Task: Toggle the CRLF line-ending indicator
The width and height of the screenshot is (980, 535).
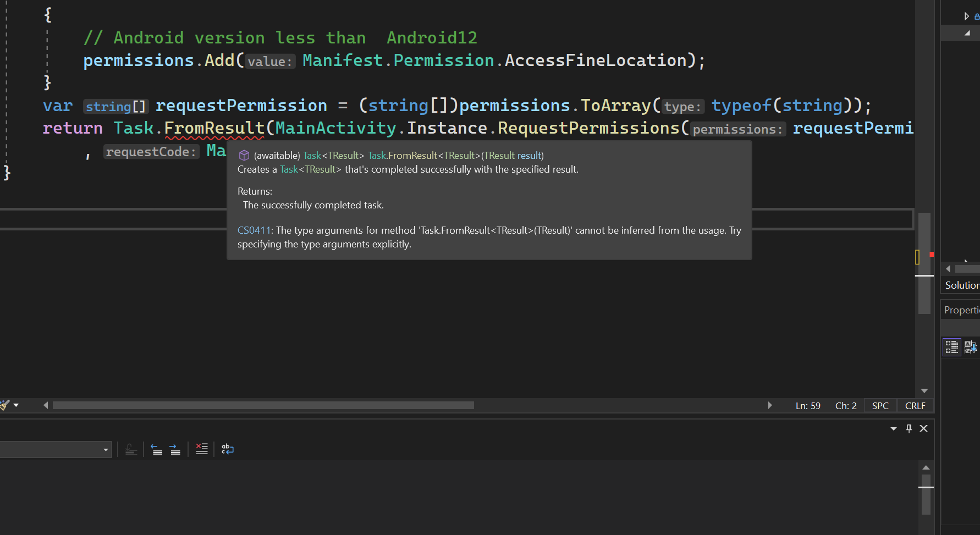Action: coord(915,405)
